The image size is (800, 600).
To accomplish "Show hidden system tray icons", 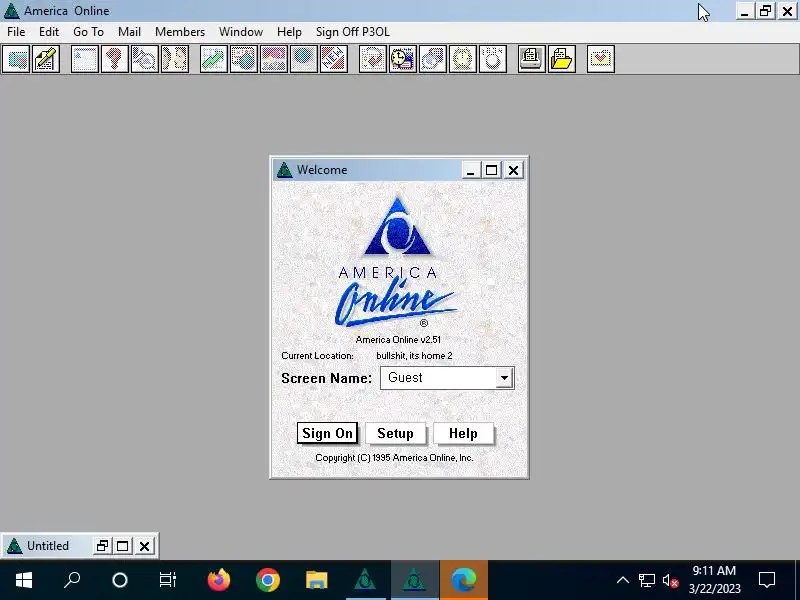I will click(x=622, y=580).
